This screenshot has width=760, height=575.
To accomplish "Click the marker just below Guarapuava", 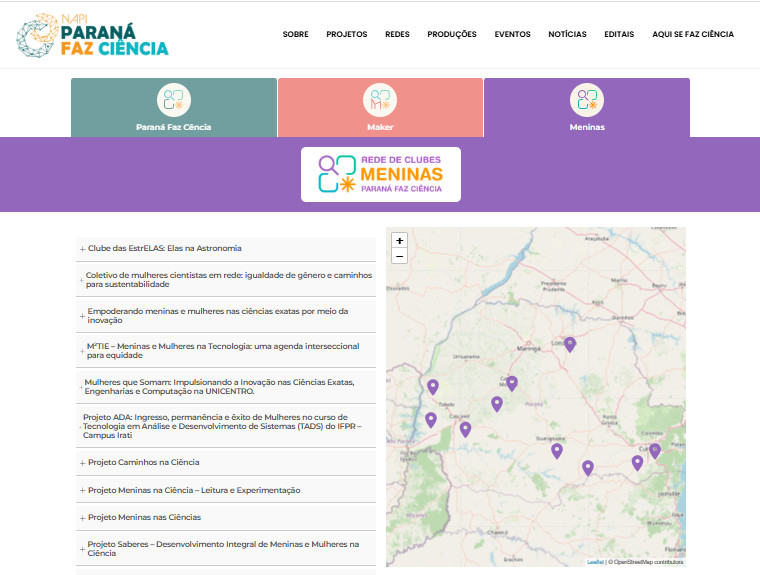I will click(557, 450).
